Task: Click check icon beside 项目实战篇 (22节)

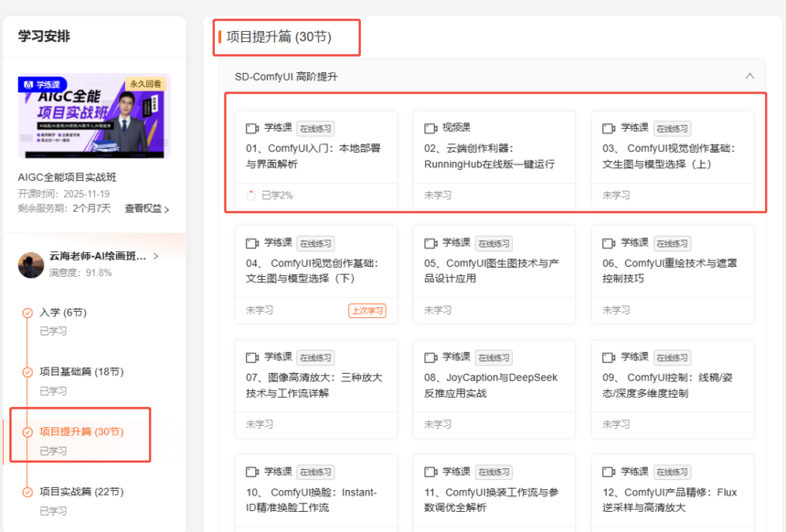Action: (27, 492)
